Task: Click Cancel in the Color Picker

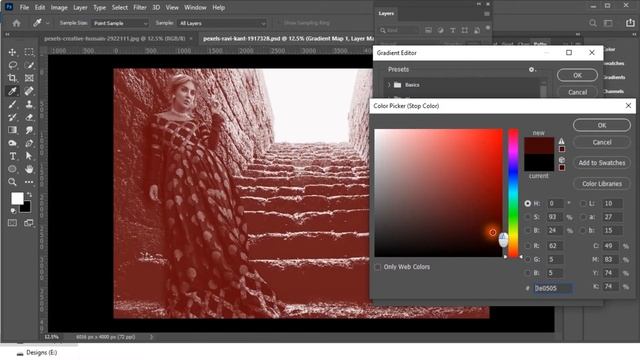Action: (x=602, y=142)
